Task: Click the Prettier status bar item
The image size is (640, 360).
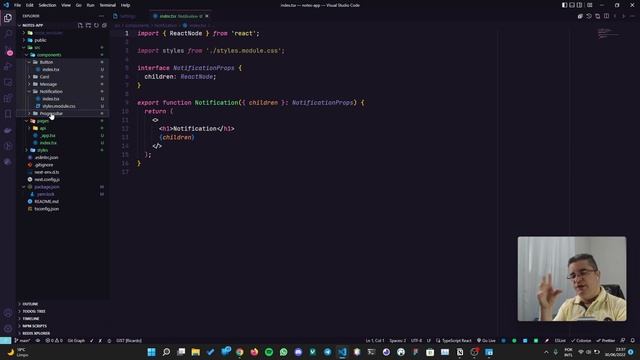Action: [605, 340]
